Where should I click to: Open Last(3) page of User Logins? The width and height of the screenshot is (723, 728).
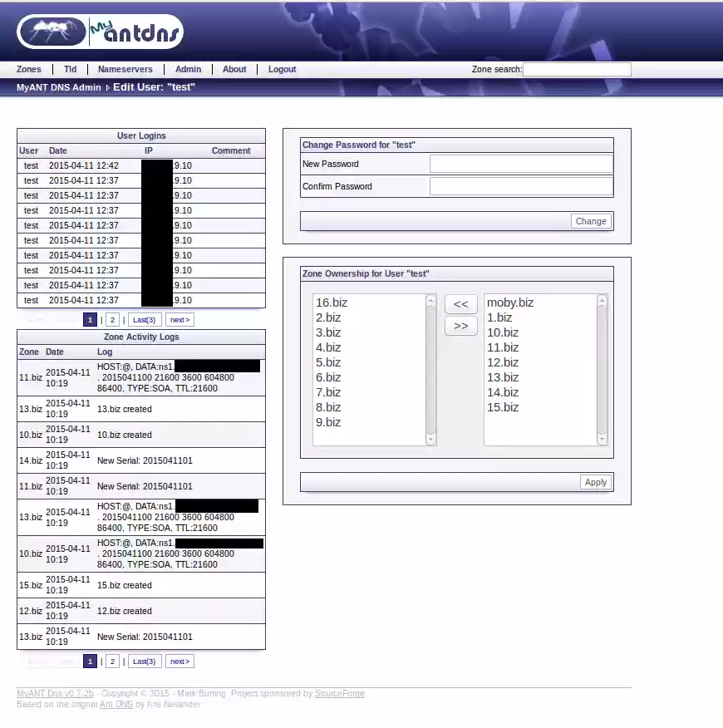pyautogui.click(x=144, y=319)
